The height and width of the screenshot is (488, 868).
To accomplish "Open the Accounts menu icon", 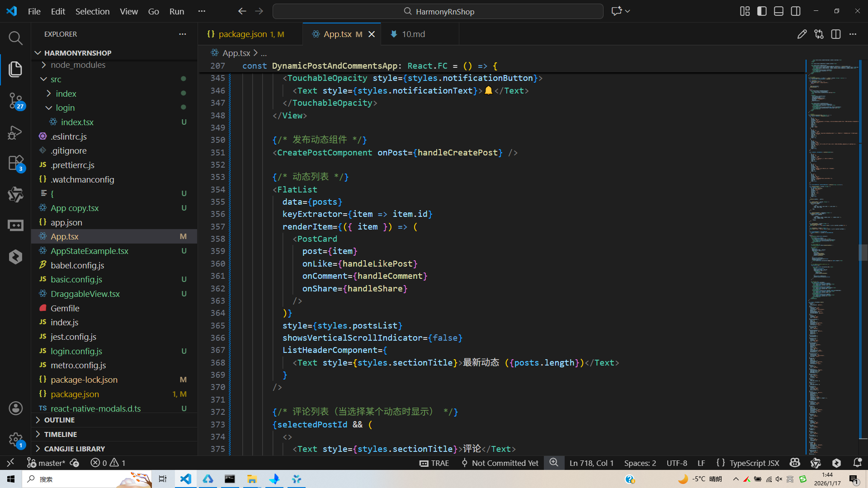I will click(x=15, y=408).
